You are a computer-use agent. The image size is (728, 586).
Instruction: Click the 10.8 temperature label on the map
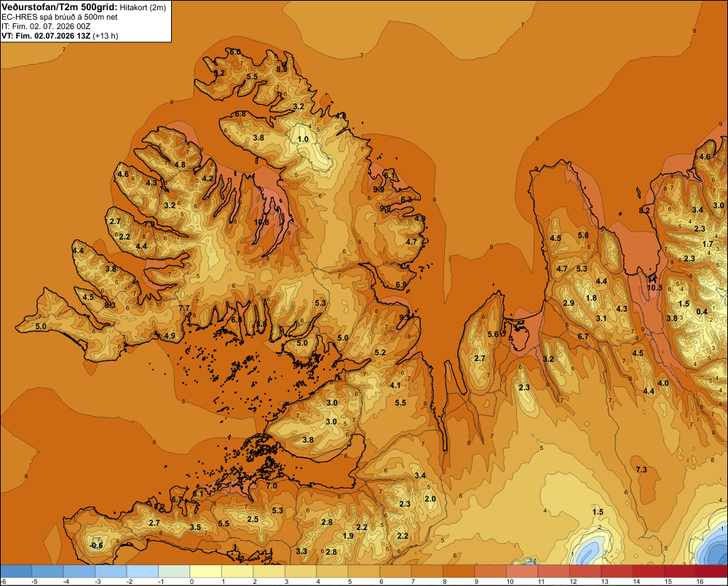tap(261, 222)
